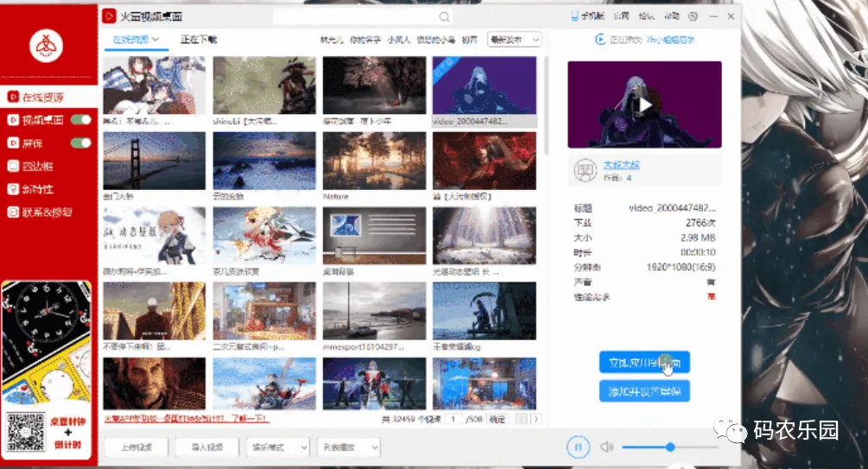Click the upper blue apply-wallpaper button
The width and height of the screenshot is (868, 469).
tap(644, 363)
